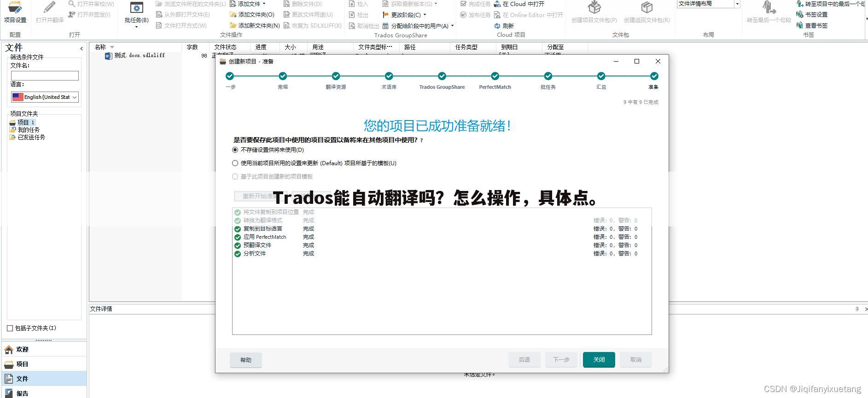Click 浏览文件所在的文件夹 folder icon
Viewport: 868px width, 398px height.
159,4
